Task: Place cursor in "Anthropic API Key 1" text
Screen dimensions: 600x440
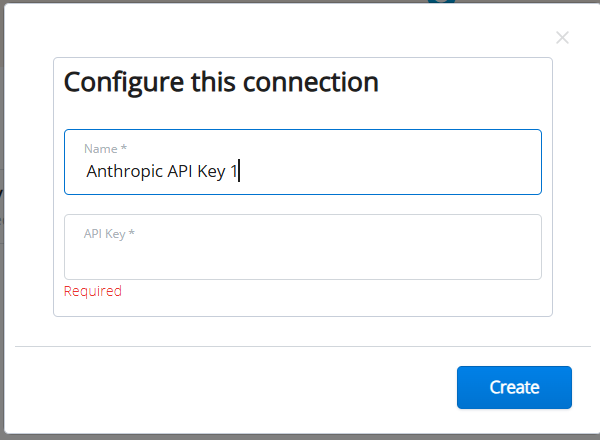Action: 160,172
